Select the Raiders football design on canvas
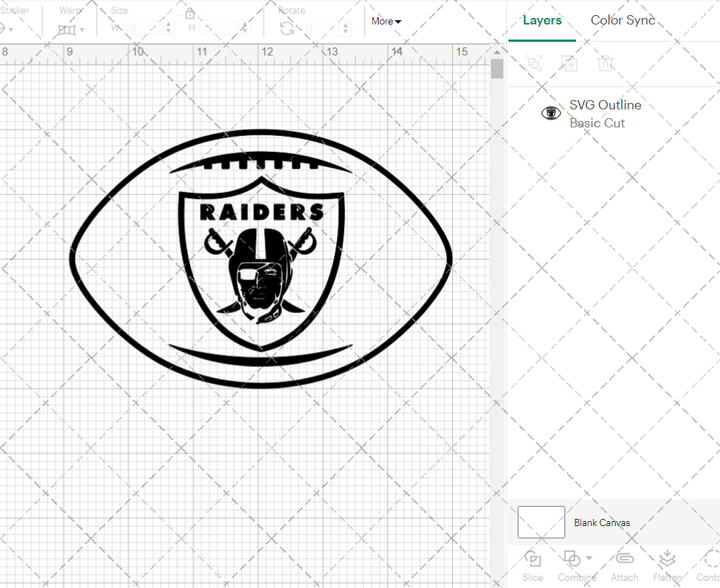Viewport: 720px width, 588px height. click(x=261, y=259)
